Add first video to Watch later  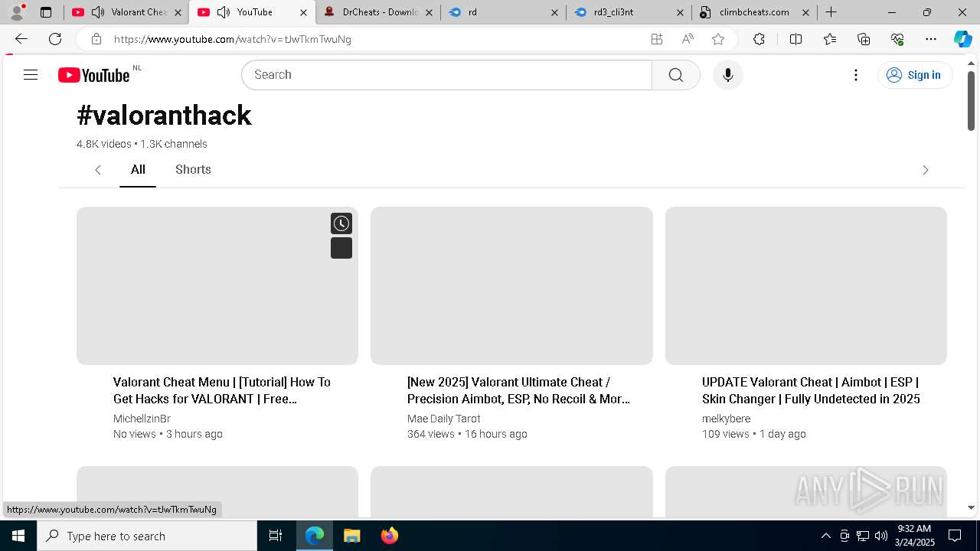pos(341,223)
